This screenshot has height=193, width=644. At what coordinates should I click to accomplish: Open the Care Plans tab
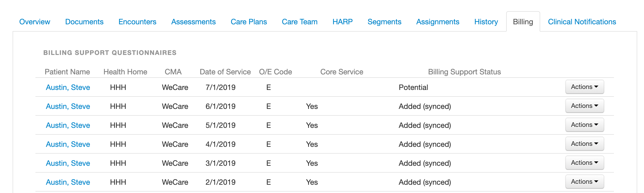249,22
